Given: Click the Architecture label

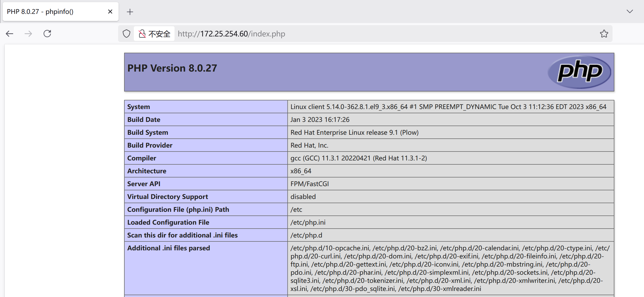Looking at the screenshot, I should click(147, 171).
